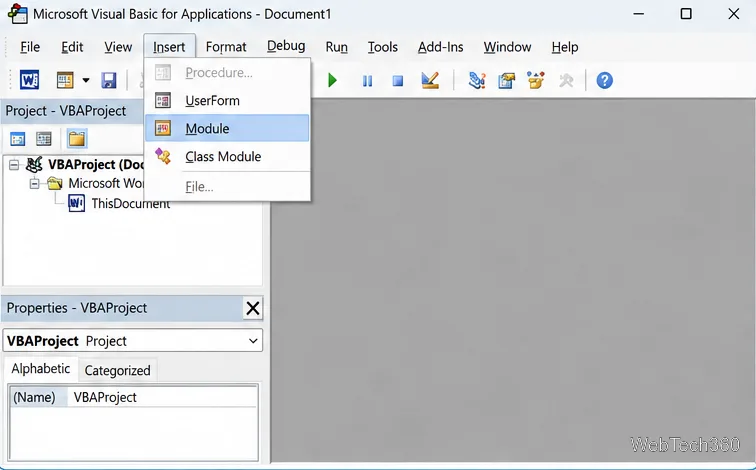Open the Debug menu

point(286,46)
